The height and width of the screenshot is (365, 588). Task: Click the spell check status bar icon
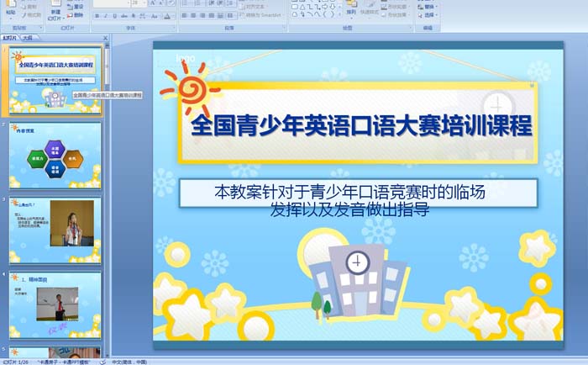[x=102, y=362]
